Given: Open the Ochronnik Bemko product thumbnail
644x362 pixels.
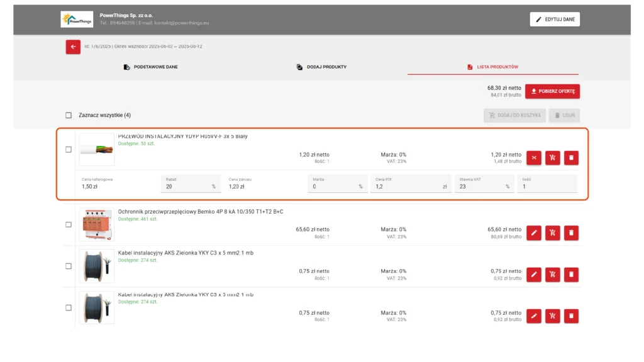Looking at the screenshot, I should 97,224.
